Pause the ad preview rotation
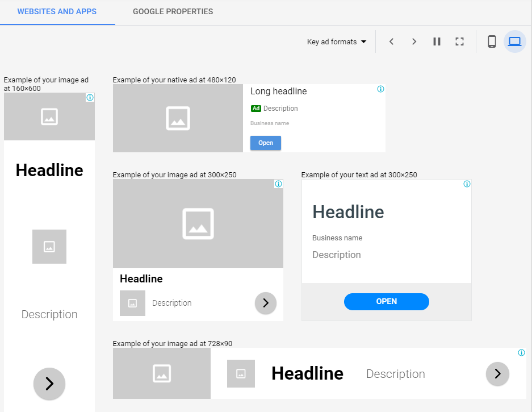The width and height of the screenshot is (532, 412). pyautogui.click(x=437, y=41)
